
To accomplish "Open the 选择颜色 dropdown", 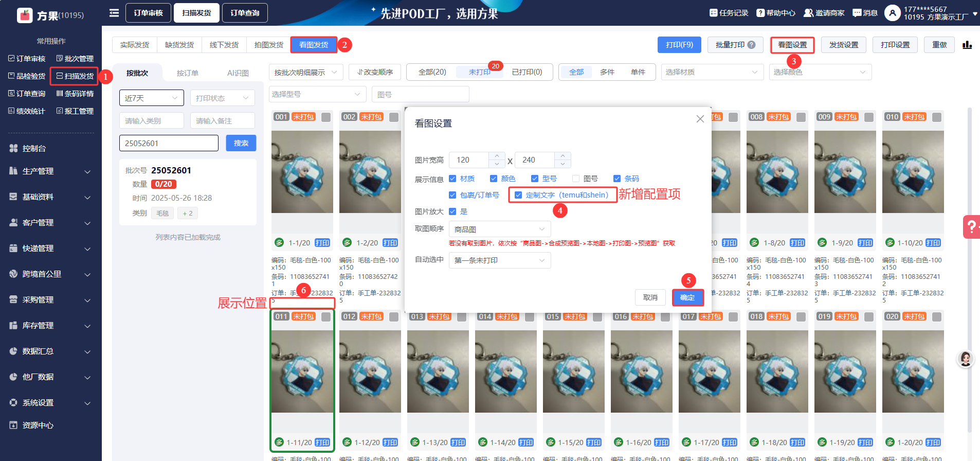I will pos(820,72).
